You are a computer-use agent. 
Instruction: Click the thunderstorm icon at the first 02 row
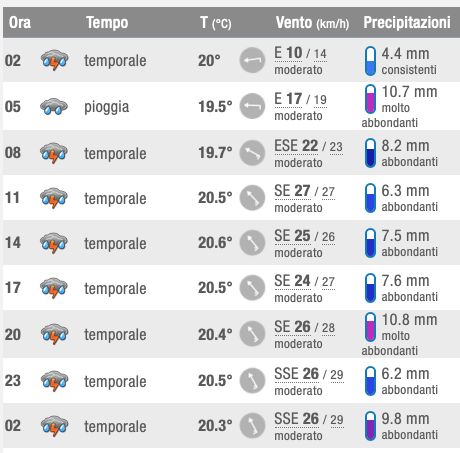click(54, 60)
